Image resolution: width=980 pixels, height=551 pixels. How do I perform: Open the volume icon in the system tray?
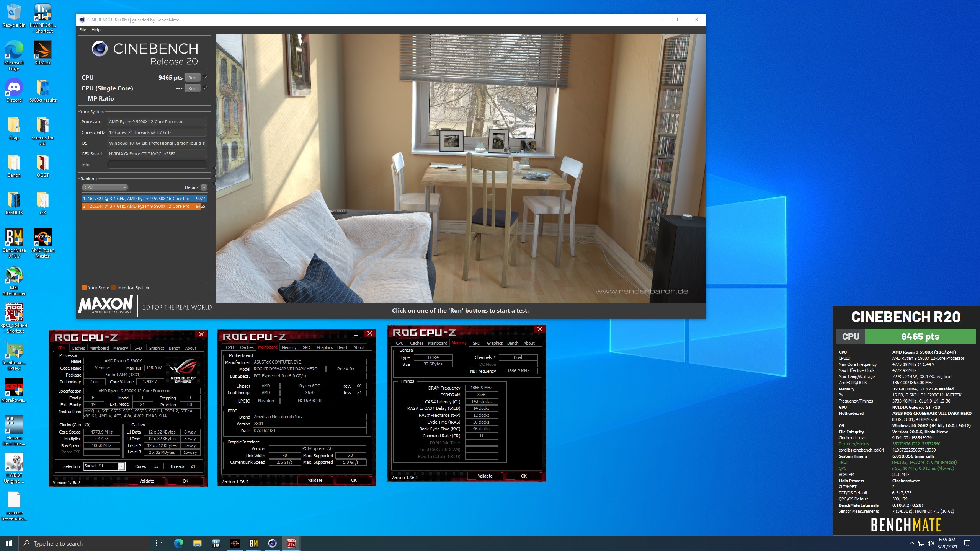[930, 543]
